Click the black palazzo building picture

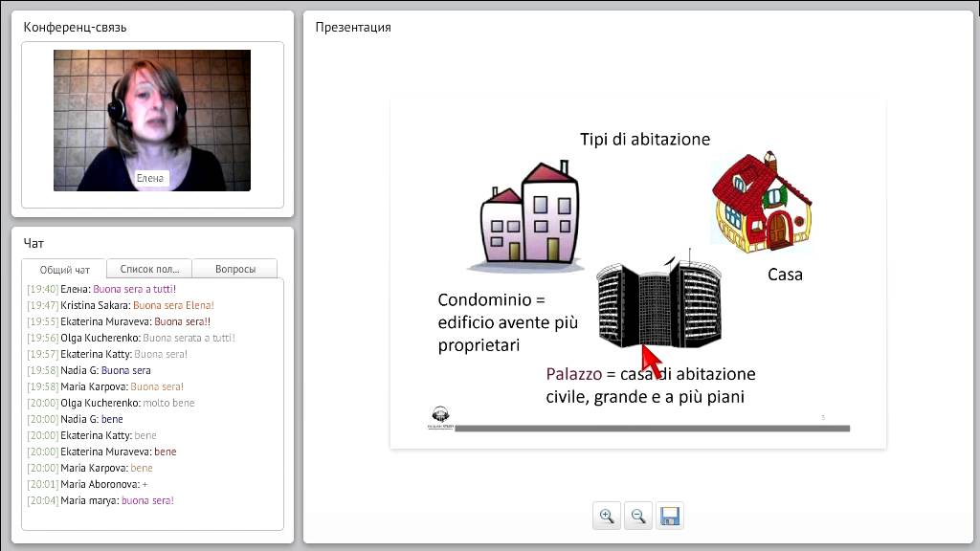tap(659, 299)
